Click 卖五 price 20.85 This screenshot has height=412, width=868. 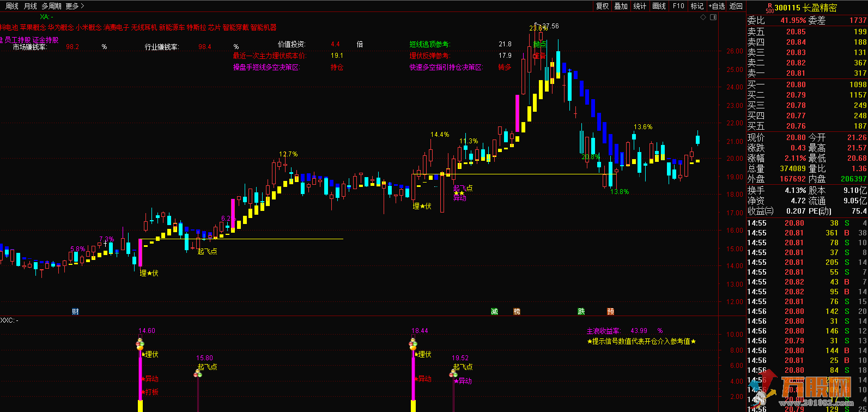(x=796, y=32)
